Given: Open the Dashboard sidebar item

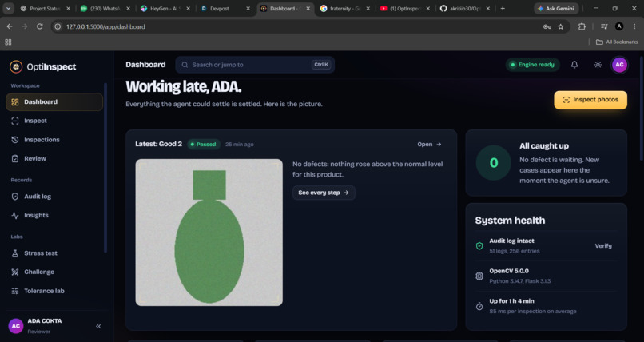Looking at the screenshot, I should click(x=54, y=101).
